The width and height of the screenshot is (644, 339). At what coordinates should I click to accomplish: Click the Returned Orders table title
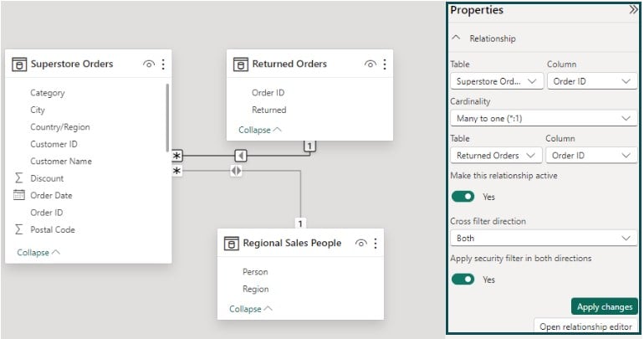[289, 64]
